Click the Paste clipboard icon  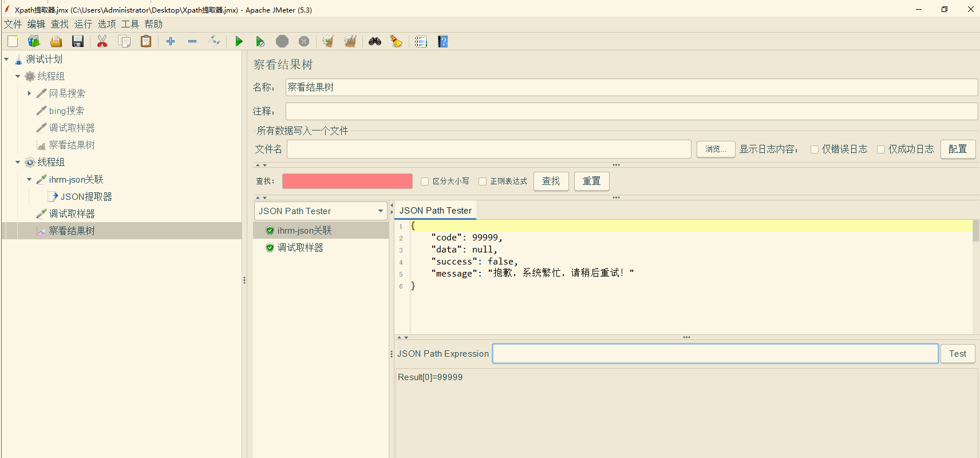146,41
